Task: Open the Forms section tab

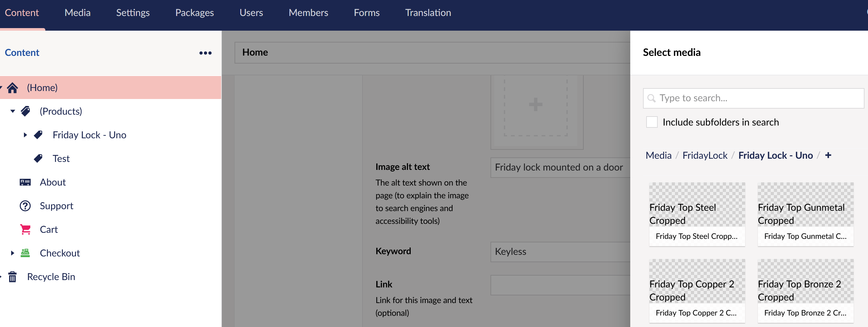Action: (x=367, y=13)
